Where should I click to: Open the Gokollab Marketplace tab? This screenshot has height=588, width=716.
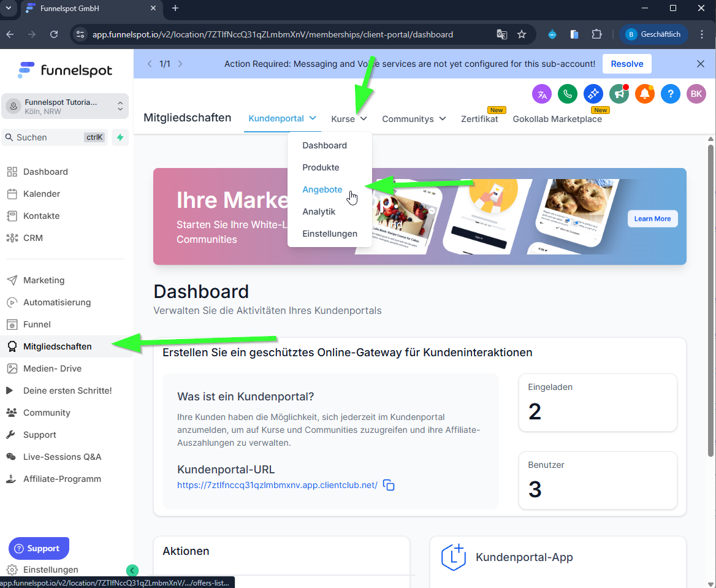(x=557, y=119)
